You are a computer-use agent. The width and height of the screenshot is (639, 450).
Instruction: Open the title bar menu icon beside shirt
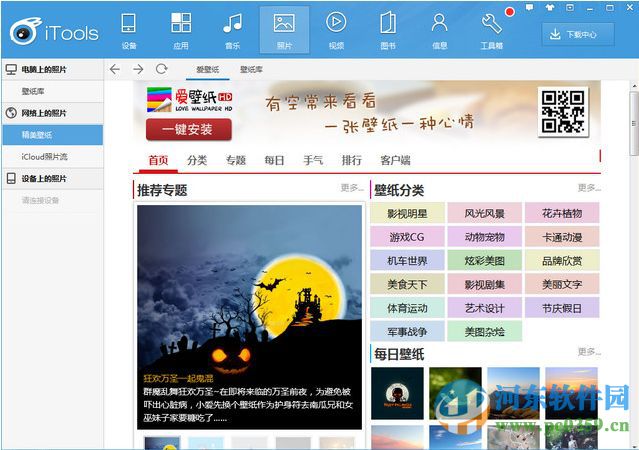click(570, 7)
